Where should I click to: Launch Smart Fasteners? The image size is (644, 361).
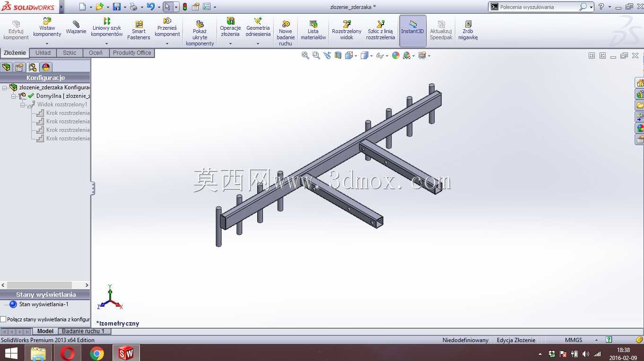[x=139, y=30]
